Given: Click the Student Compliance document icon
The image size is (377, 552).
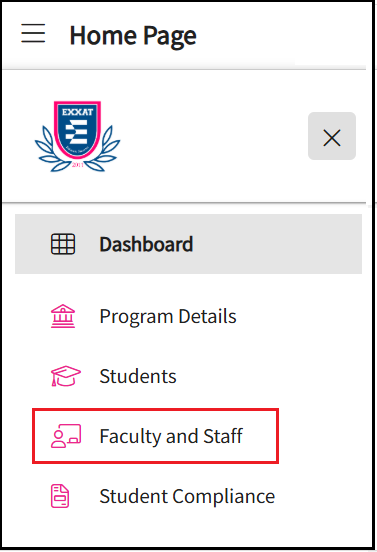Looking at the screenshot, I should (x=60, y=496).
